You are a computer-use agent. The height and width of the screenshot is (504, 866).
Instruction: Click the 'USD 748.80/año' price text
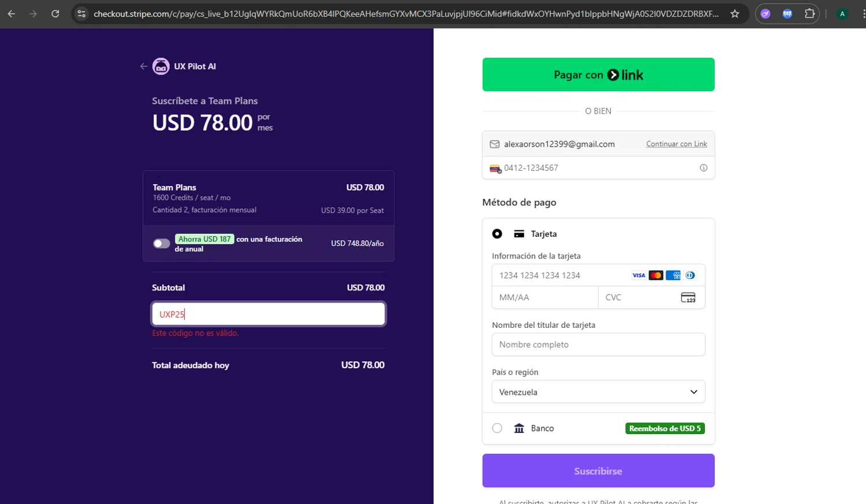click(x=357, y=244)
